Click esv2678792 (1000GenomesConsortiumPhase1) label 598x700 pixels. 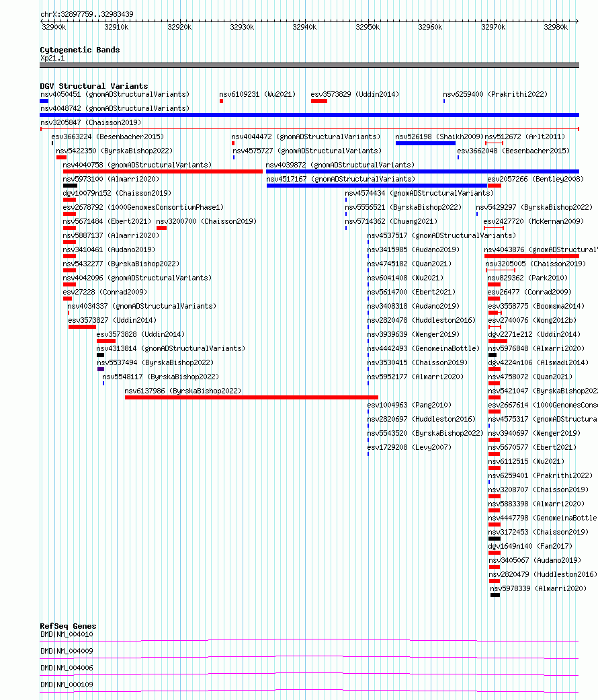click(143, 208)
